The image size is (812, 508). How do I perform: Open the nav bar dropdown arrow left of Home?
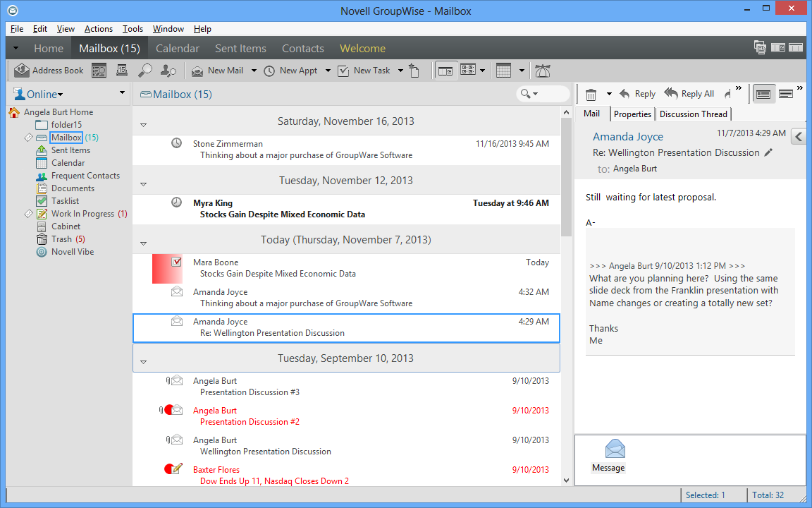16,48
